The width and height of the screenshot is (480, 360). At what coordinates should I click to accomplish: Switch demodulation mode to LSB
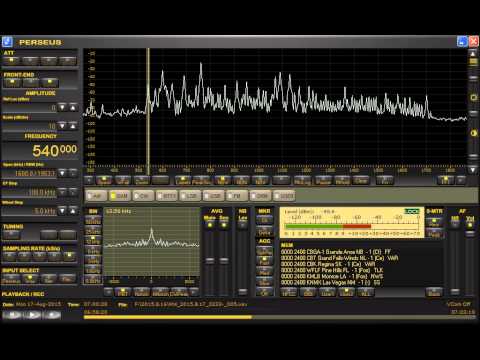[190, 196]
